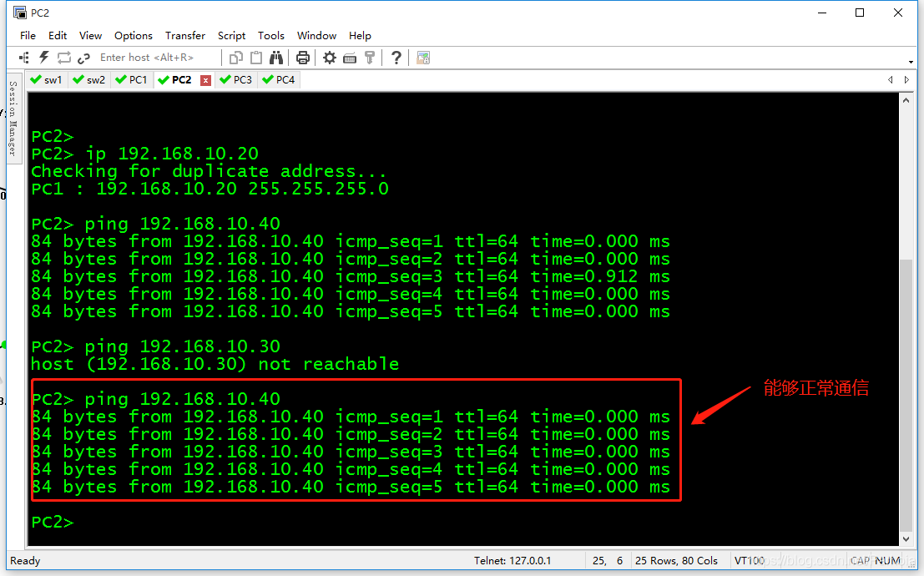Click the 'NUM' indicator in status bar

click(887, 561)
